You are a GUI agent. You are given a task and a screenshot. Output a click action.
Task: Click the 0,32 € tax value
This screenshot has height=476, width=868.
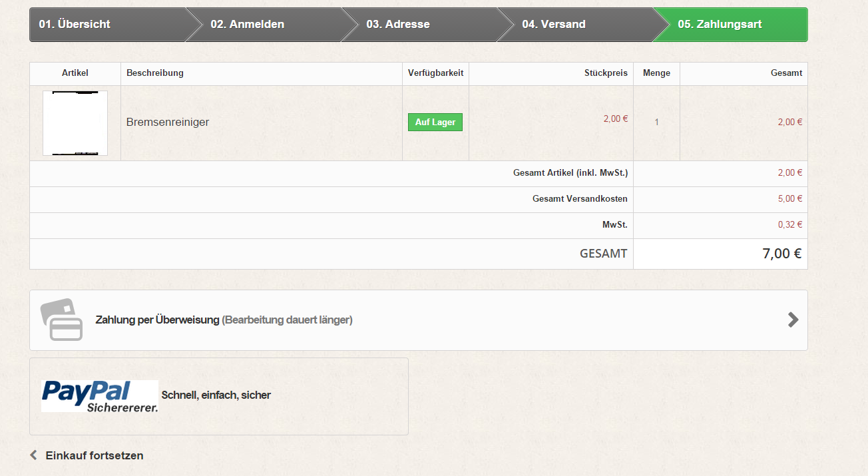pyautogui.click(x=790, y=225)
